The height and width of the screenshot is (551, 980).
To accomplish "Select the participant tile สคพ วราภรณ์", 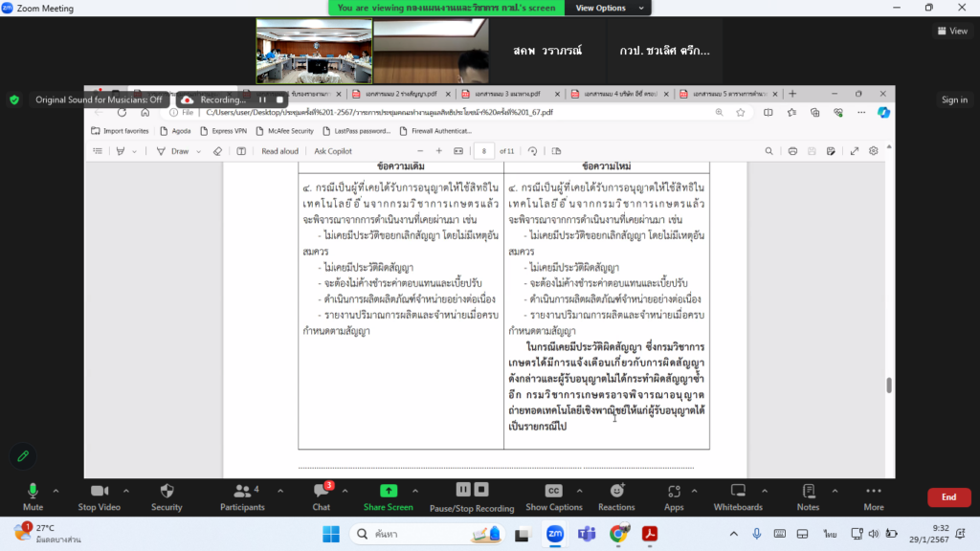I will point(547,51).
